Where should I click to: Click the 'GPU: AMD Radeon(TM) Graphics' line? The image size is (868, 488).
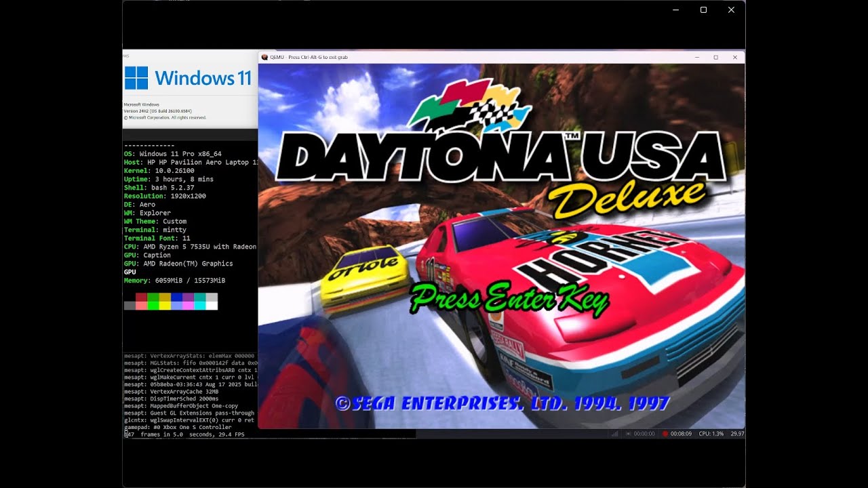tap(178, 264)
